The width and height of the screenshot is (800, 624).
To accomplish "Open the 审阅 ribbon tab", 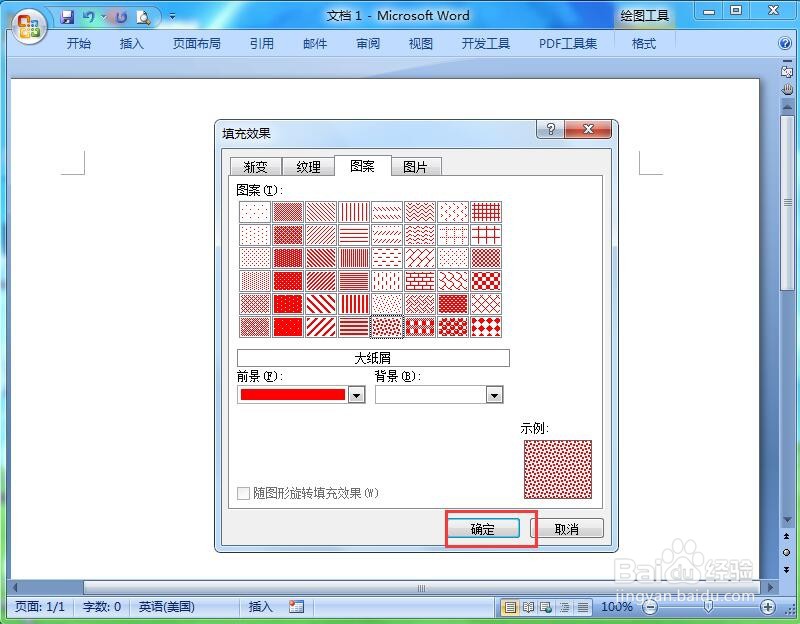I will 368,44.
